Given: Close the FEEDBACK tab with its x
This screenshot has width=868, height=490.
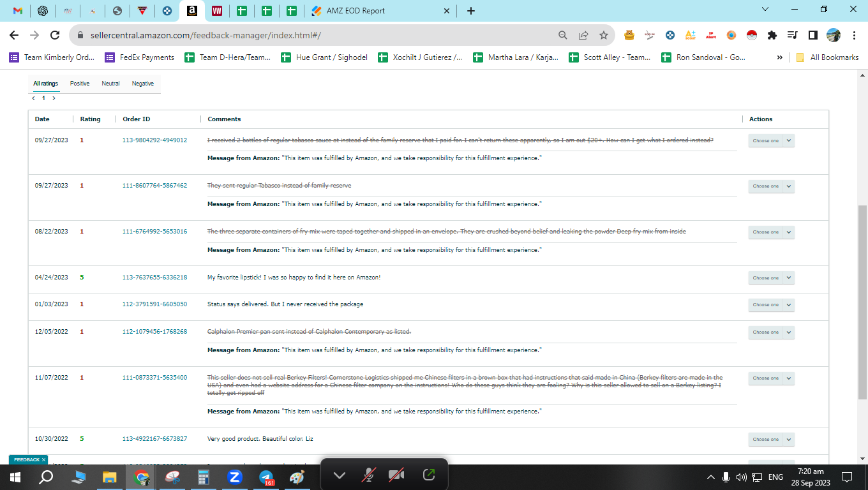Looking at the screenshot, I should [44, 459].
